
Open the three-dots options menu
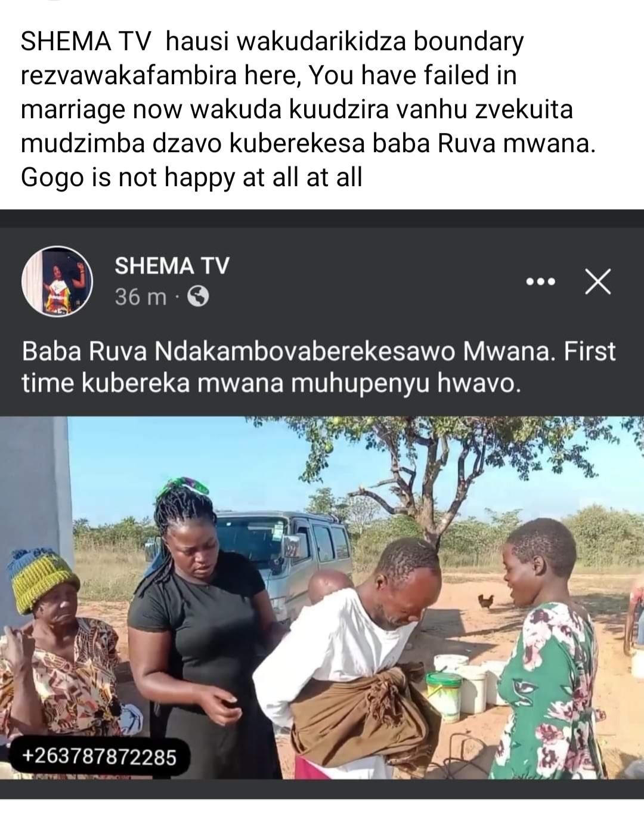541,282
